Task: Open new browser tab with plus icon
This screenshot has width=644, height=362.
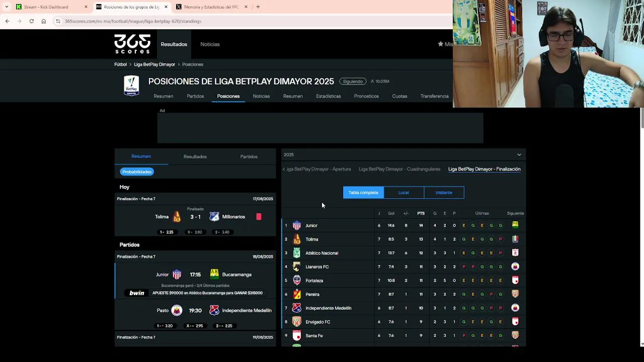Action: pyautogui.click(x=258, y=7)
